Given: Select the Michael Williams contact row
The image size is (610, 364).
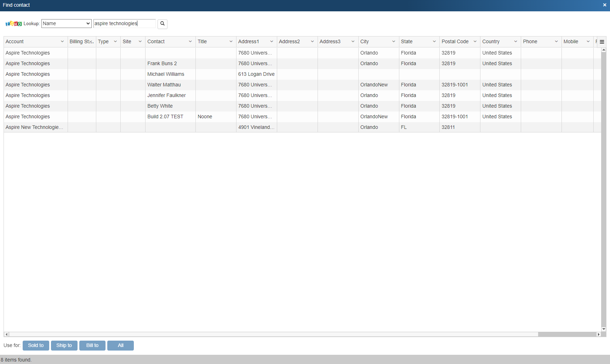Looking at the screenshot, I should [x=166, y=74].
